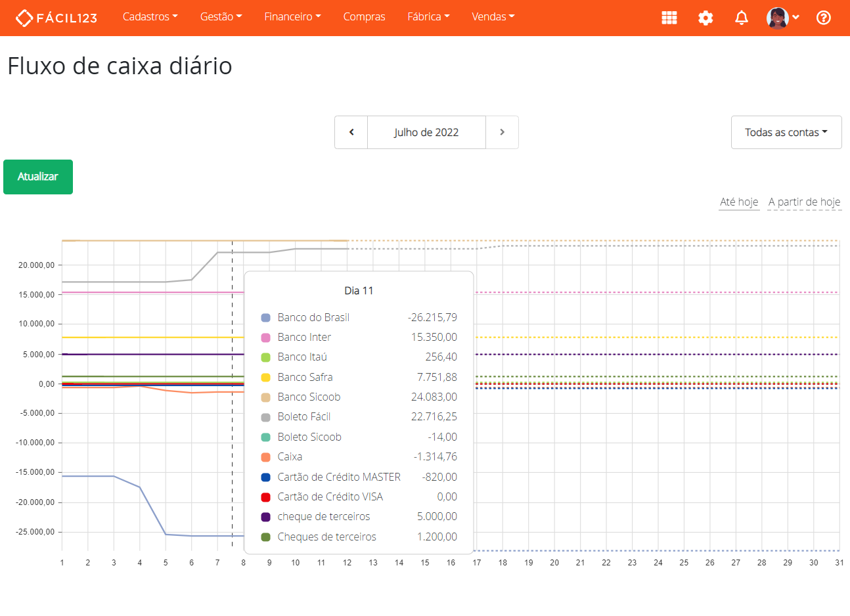850x616 pixels.
Task: Open the Financeiro menu
Action: (x=292, y=17)
